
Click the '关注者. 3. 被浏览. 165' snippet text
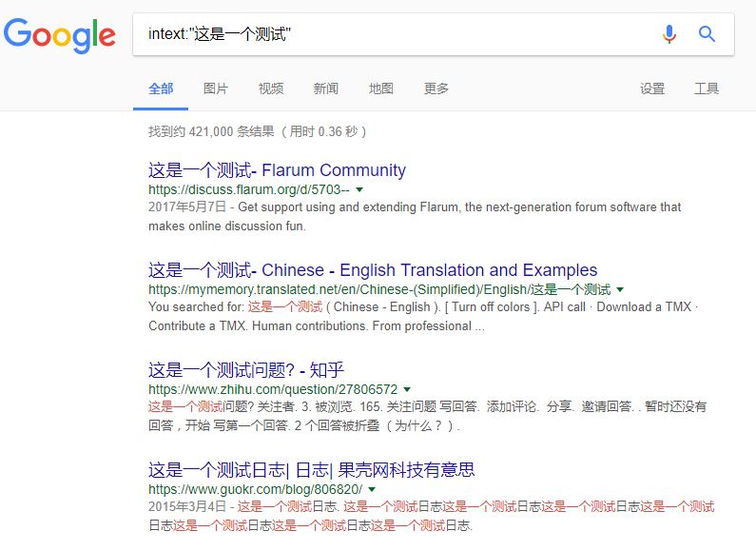click(x=320, y=406)
